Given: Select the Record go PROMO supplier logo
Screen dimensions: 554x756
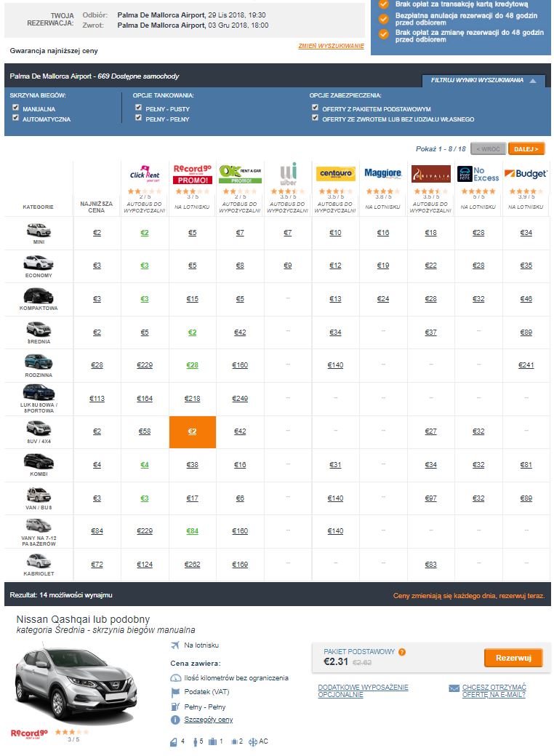Looking at the screenshot, I should click(x=192, y=174).
